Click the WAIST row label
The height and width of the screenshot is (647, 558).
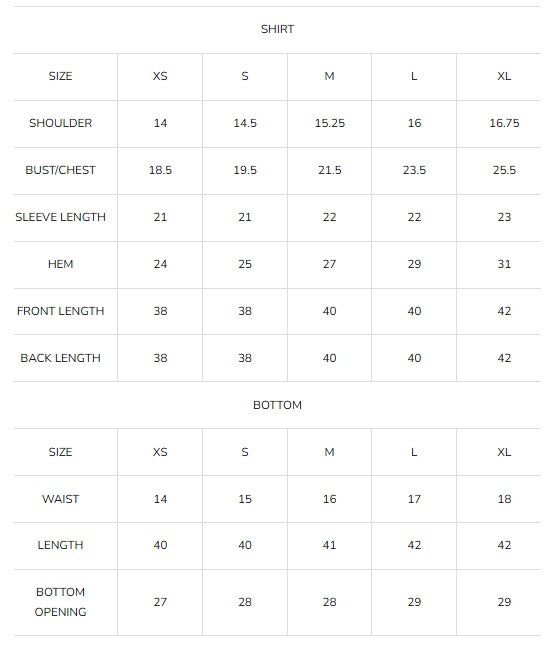tap(61, 499)
